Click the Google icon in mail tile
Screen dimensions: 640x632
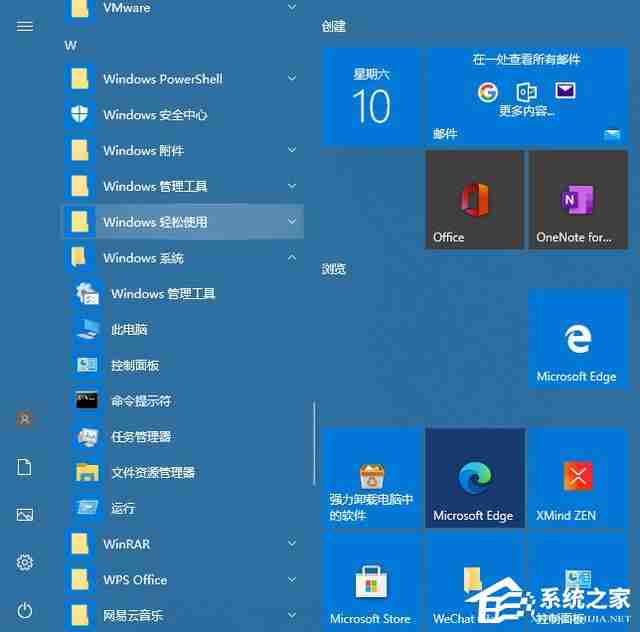pos(487,91)
